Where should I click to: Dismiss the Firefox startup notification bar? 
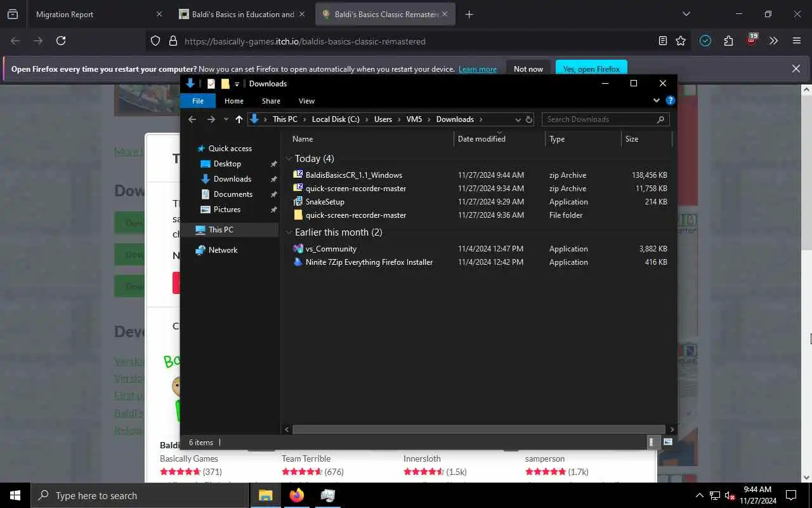click(x=796, y=69)
